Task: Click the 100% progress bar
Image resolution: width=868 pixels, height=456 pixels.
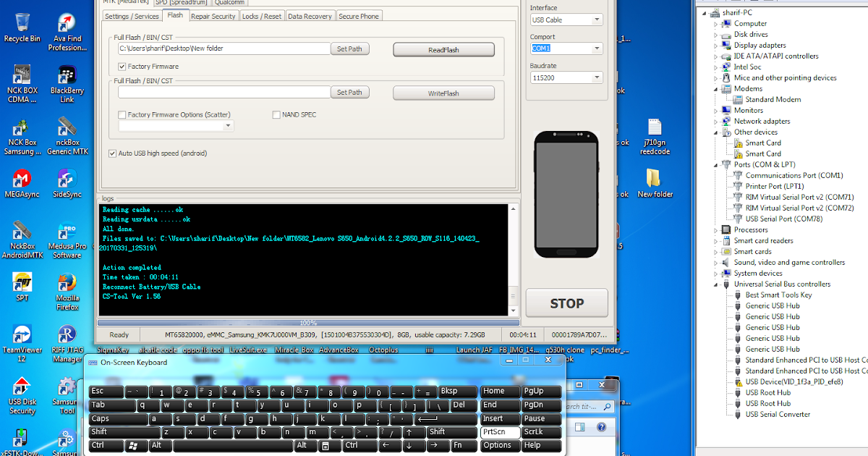Action: click(308, 323)
